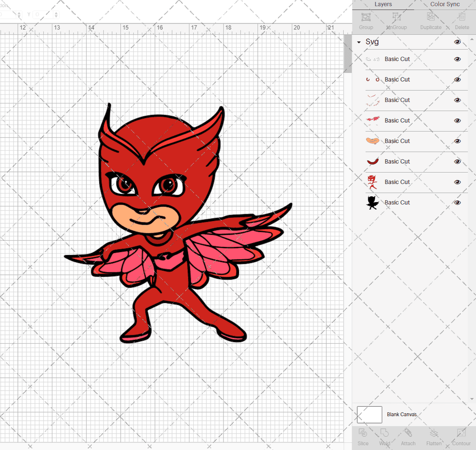This screenshot has height=450, width=476.
Task: Hide visibility of the Svg group
Action: 457,42
